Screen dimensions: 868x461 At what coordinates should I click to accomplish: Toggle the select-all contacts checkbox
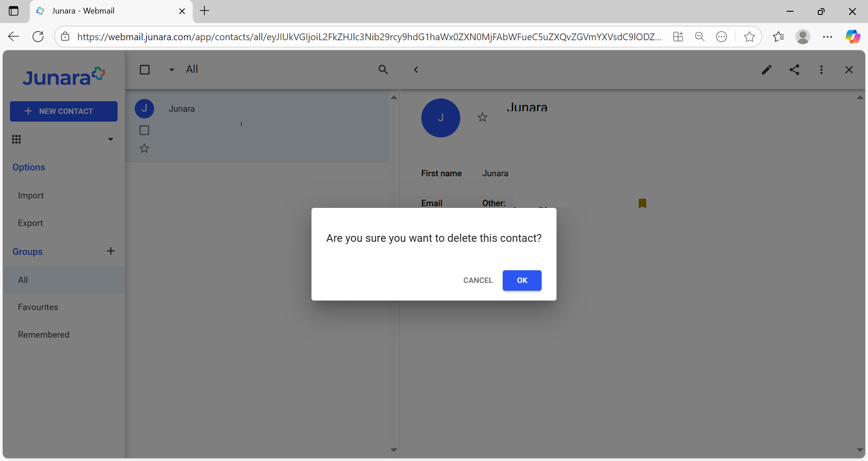(145, 70)
